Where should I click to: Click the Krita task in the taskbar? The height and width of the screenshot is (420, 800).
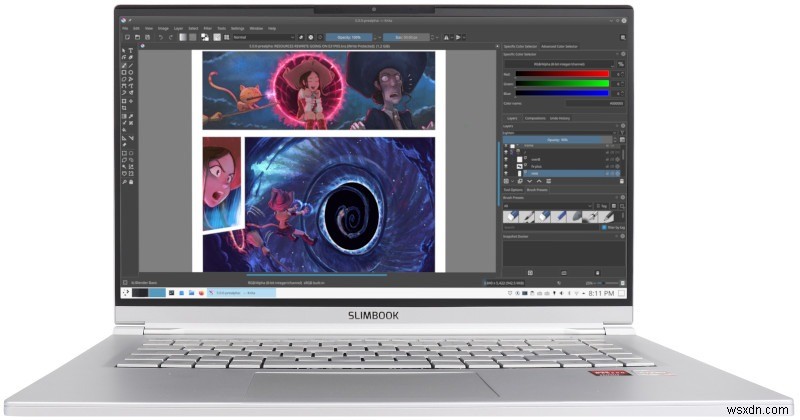pyautogui.click(x=243, y=293)
